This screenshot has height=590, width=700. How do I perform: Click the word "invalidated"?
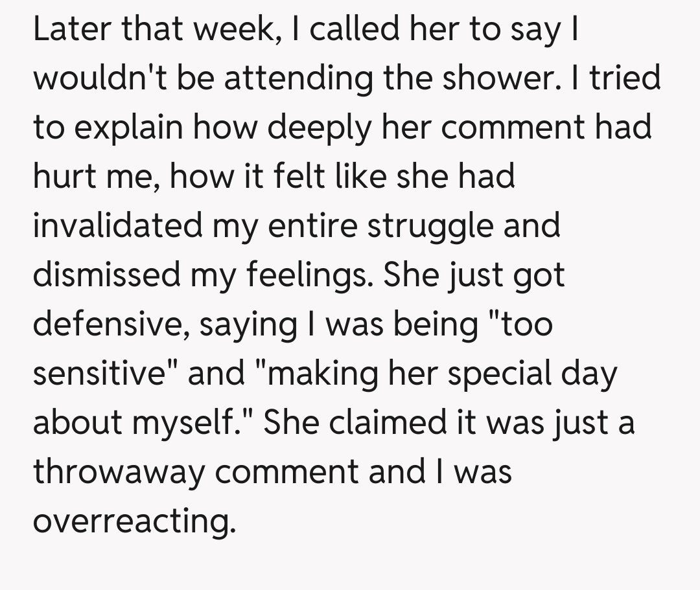click(117, 225)
